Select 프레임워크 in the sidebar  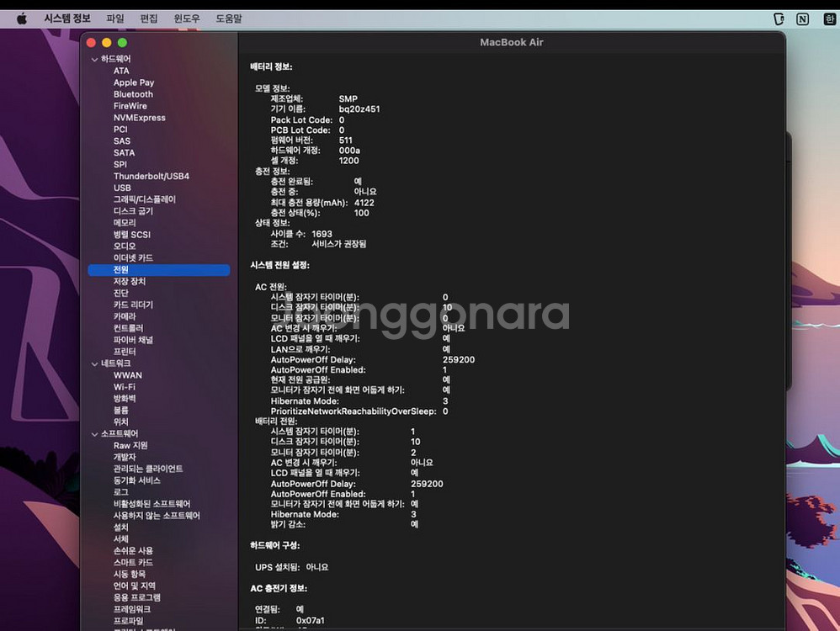pyautogui.click(x=132, y=610)
